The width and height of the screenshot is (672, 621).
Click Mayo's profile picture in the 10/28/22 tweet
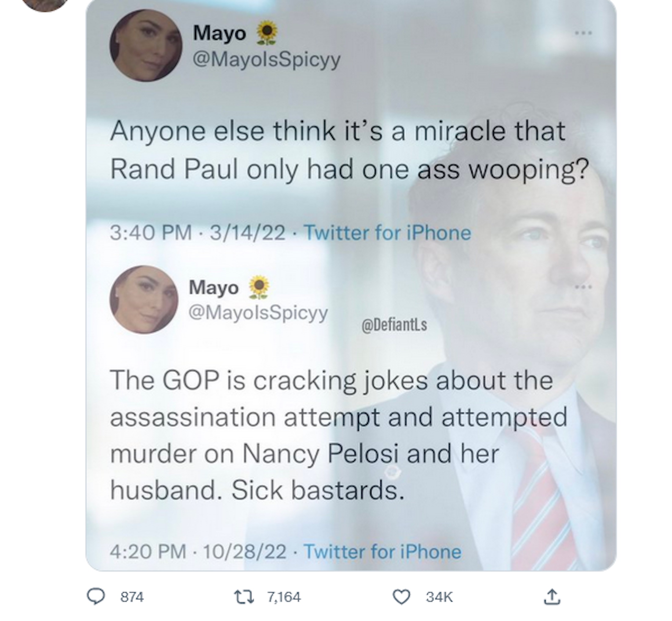point(144,300)
